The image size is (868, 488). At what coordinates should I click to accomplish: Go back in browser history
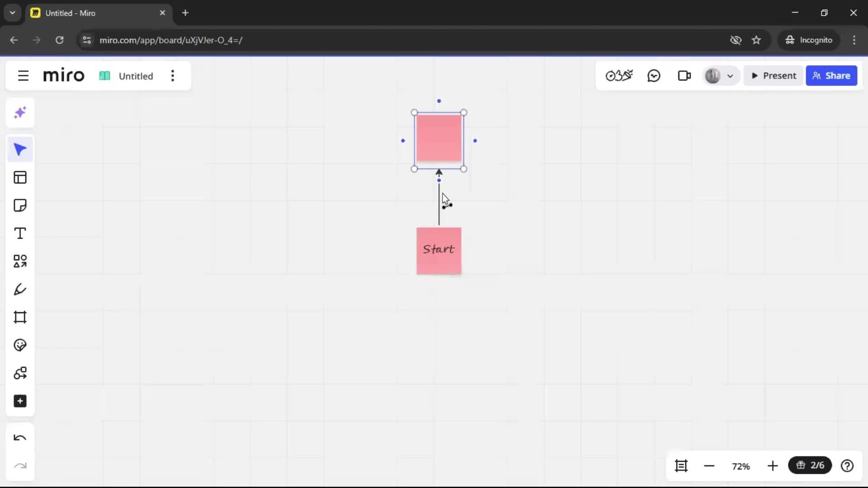point(14,40)
